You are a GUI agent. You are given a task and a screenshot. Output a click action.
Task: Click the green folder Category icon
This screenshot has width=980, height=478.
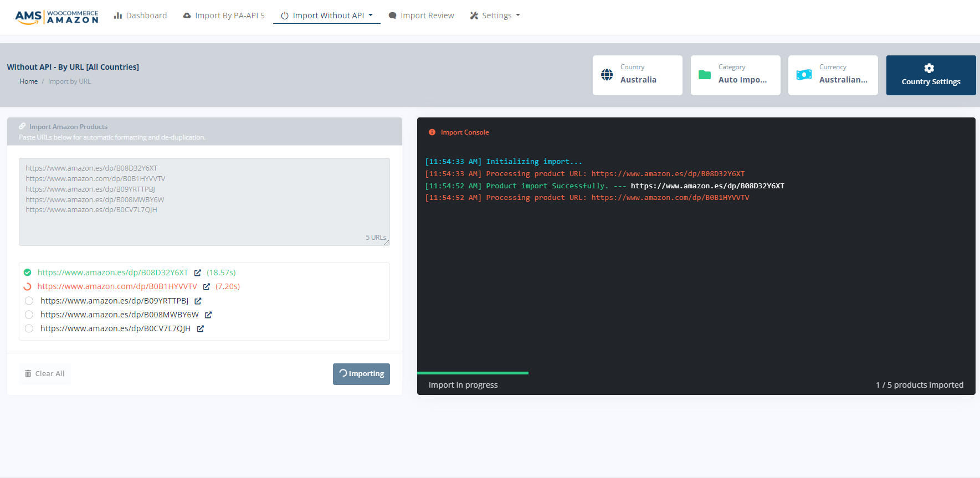coord(705,75)
